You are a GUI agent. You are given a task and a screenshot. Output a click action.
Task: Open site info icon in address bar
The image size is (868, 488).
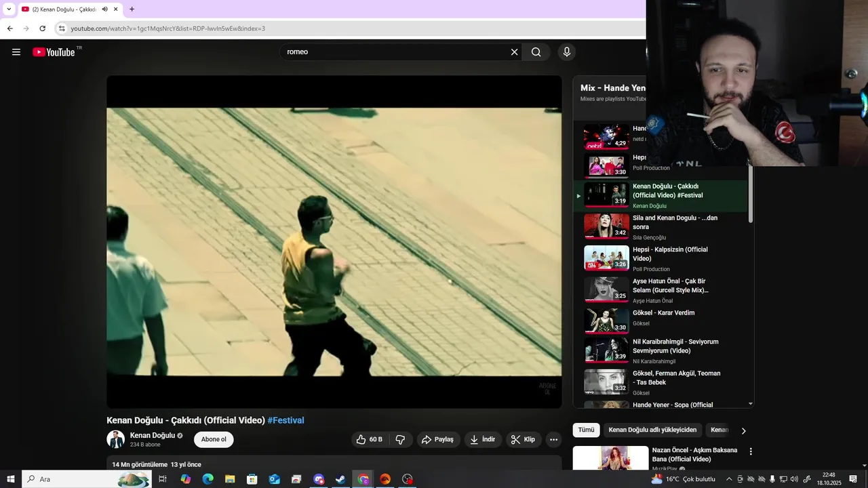tap(62, 28)
